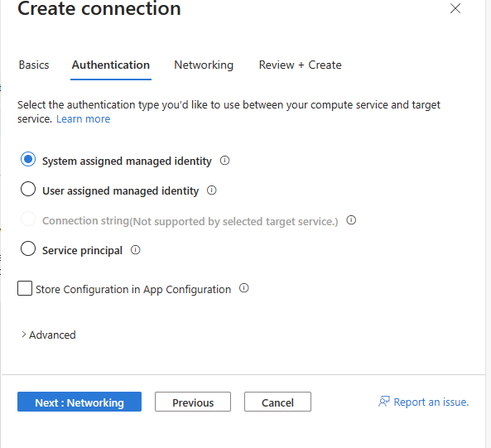Close the Create connection panel
This screenshot has width=491, height=448.
point(455,8)
